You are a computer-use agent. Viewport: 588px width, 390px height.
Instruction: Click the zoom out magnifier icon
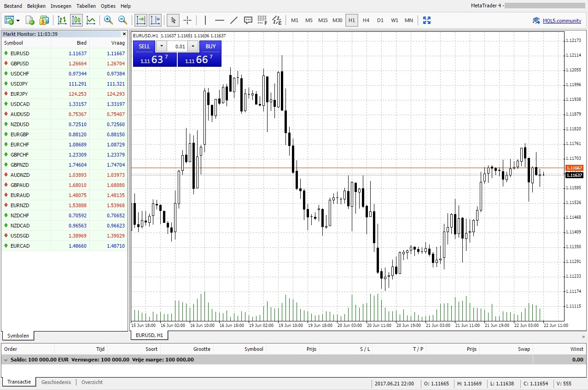122,20
